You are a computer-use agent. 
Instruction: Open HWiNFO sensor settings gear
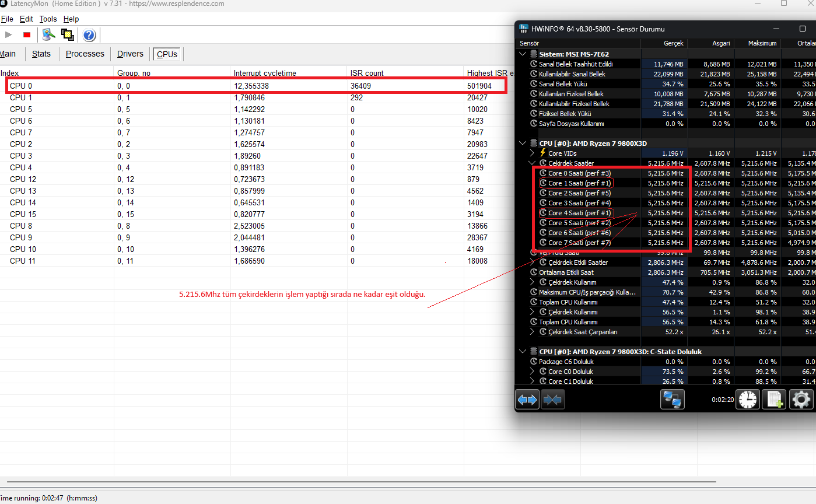tap(801, 400)
